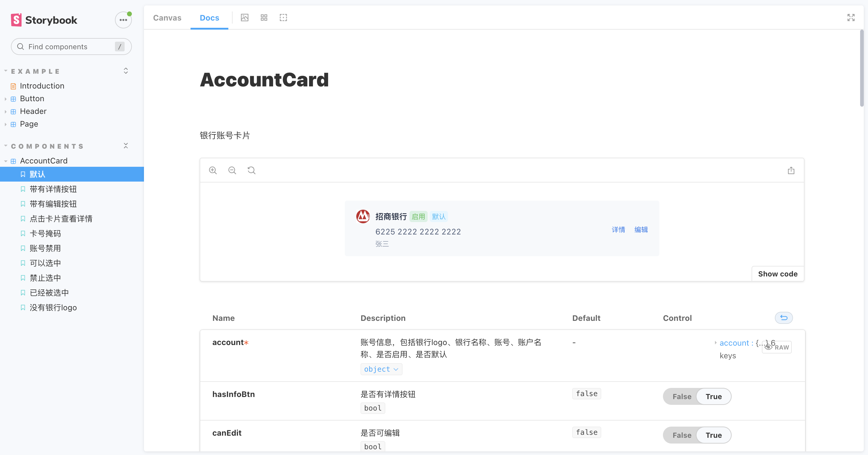Expand the Button component tree
This screenshot has height=455, width=868.
(6, 99)
